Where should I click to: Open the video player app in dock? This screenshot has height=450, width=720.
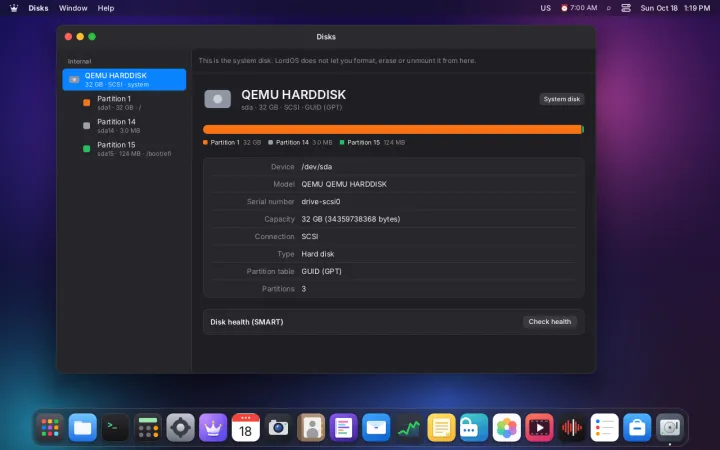click(x=539, y=428)
